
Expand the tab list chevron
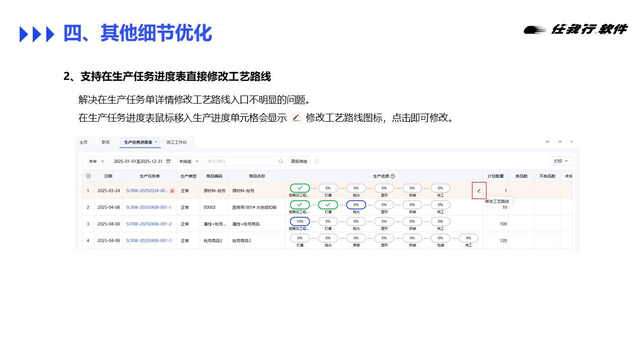click(572, 142)
